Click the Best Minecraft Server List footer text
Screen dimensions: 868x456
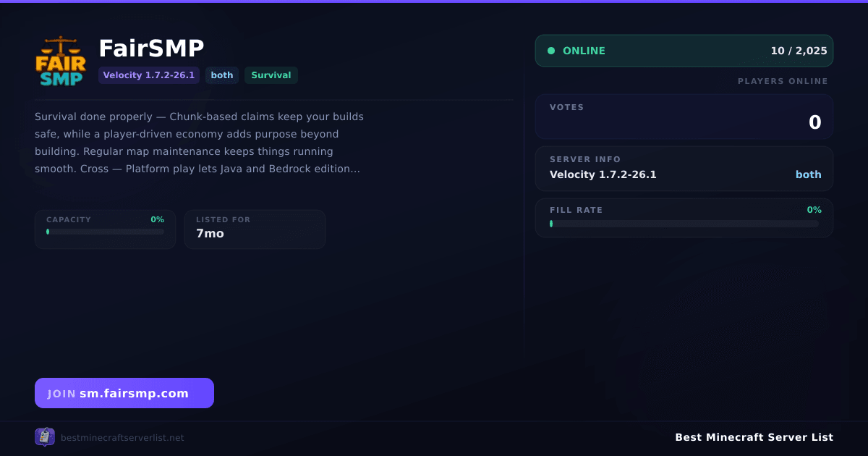[x=754, y=437]
